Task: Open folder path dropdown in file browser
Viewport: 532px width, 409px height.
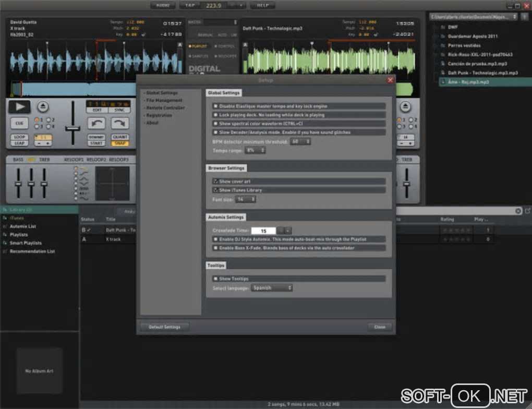Action: coord(473,17)
